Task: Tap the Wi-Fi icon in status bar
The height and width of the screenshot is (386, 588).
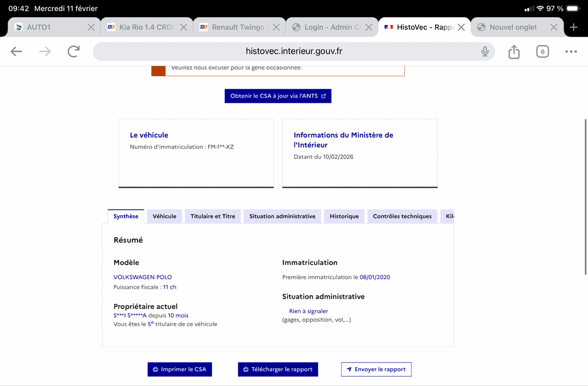Action: [540, 9]
